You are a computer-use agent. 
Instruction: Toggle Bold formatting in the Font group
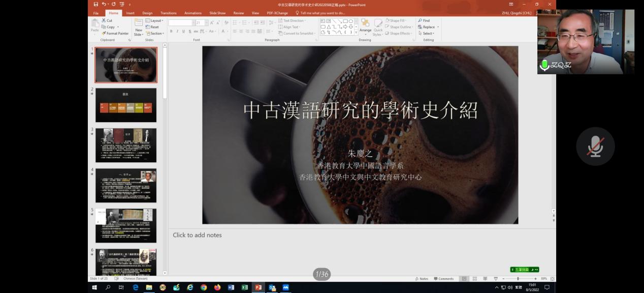[x=171, y=32]
